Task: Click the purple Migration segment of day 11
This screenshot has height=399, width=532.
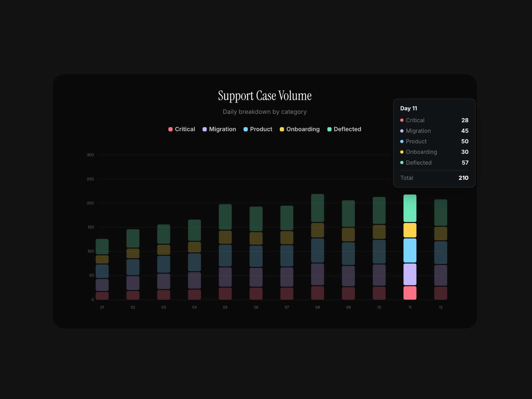Action: point(410,274)
